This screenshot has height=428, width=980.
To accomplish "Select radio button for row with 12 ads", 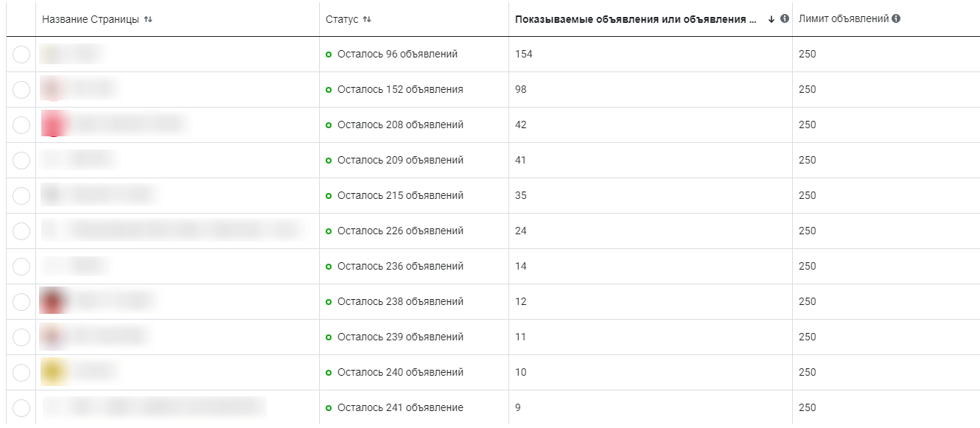I will coord(21,302).
